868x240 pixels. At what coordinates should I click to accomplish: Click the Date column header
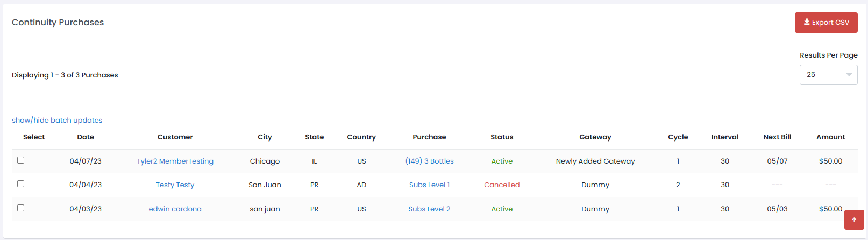pos(86,137)
